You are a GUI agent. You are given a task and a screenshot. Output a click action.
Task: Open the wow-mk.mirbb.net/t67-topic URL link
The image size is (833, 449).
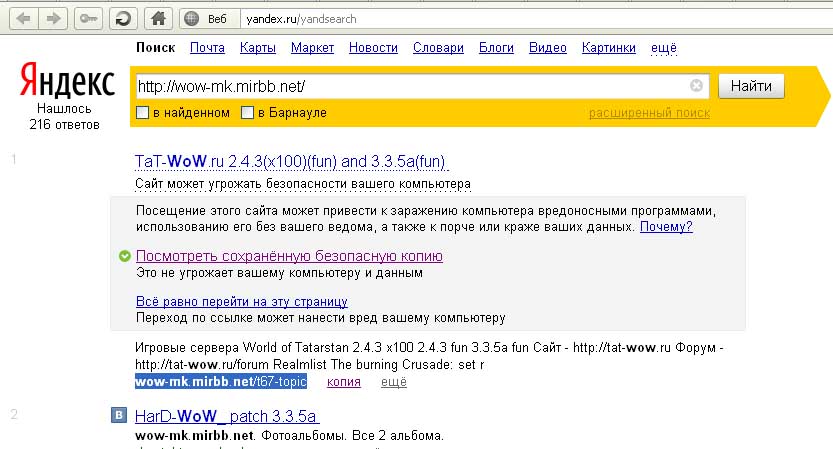click(x=221, y=382)
